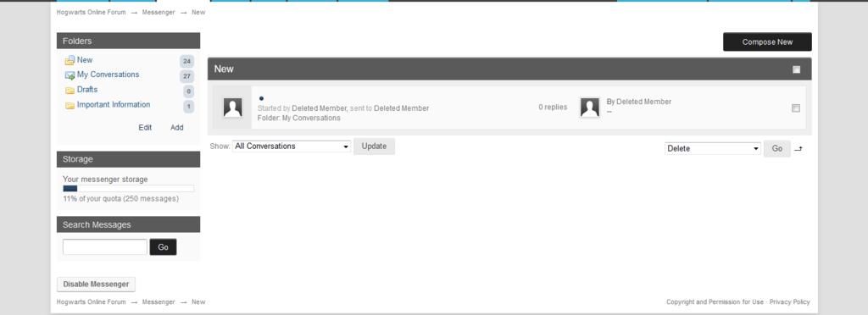Open the Drafts folder link
The image size is (868, 315).
(87, 90)
